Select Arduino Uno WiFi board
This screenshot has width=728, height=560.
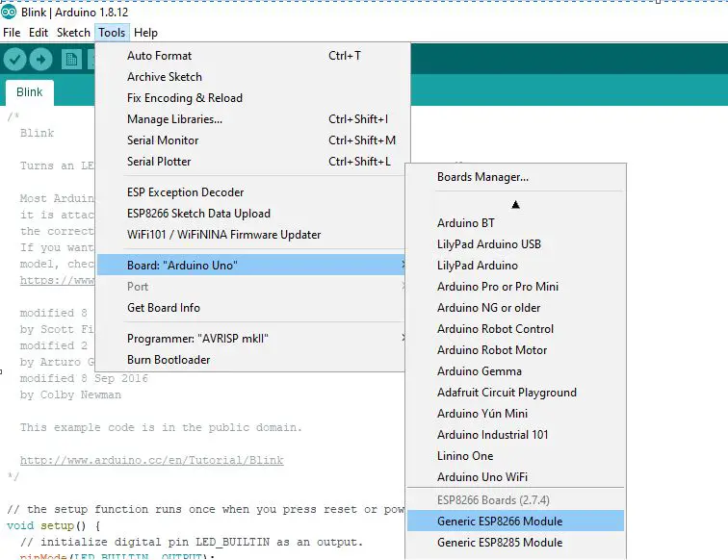pos(515,477)
